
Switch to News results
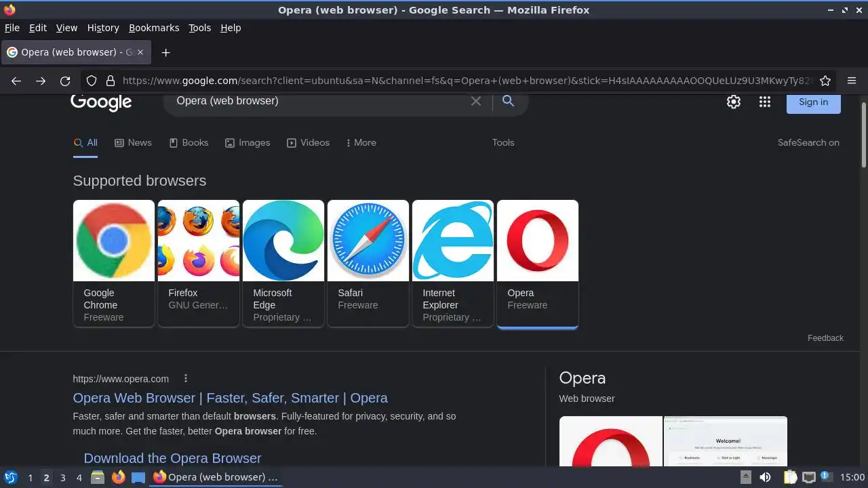coord(133,142)
